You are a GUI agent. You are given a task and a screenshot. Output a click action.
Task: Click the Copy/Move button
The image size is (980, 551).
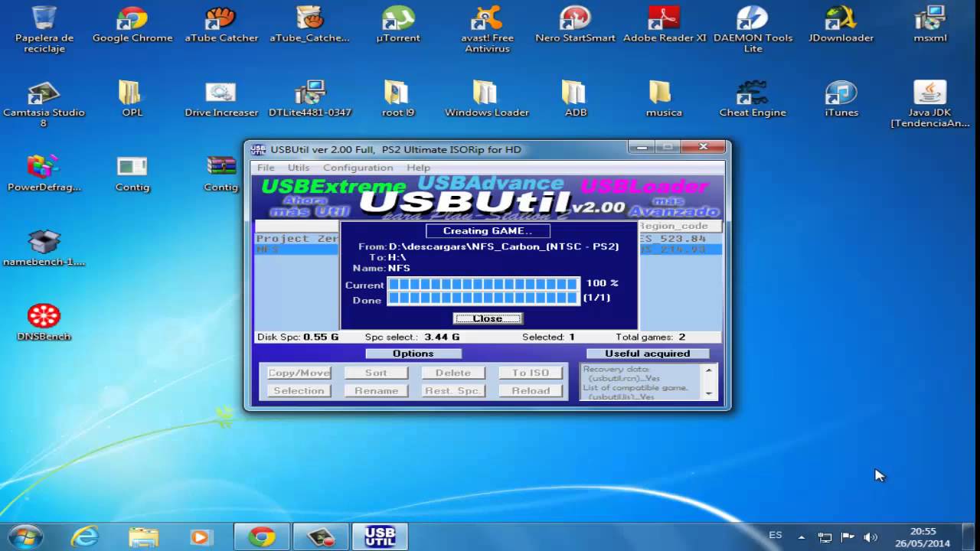299,373
